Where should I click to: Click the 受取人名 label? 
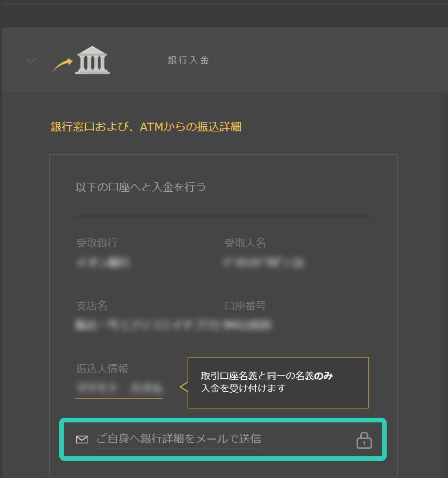click(x=245, y=243)
